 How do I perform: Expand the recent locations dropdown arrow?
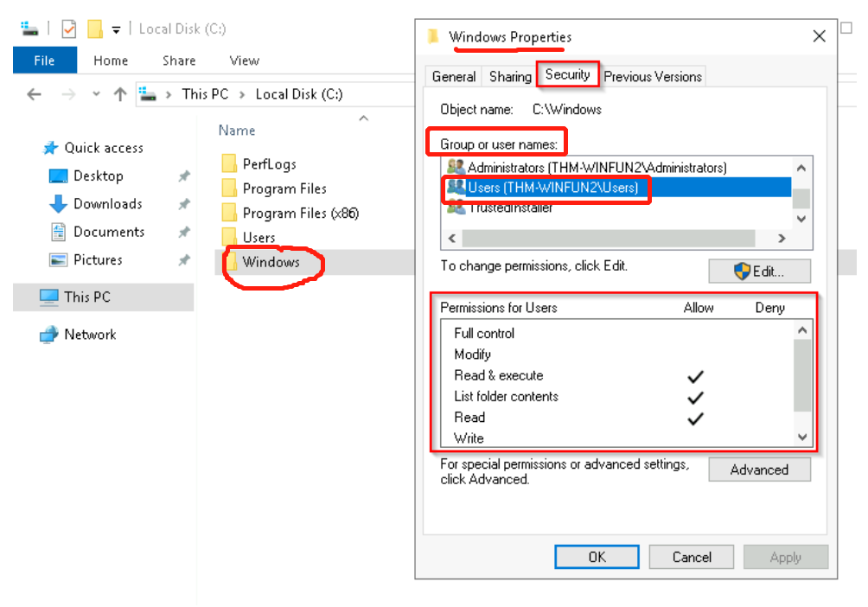point(96,94)
